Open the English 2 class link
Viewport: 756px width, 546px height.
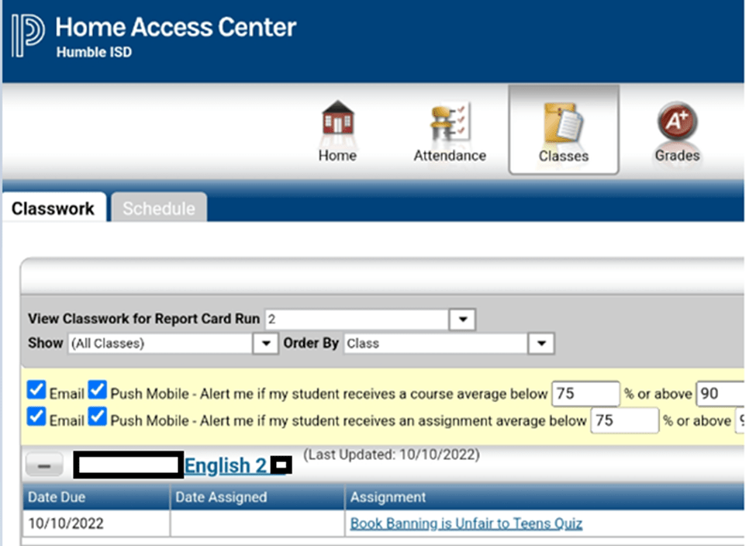[226, 465]
